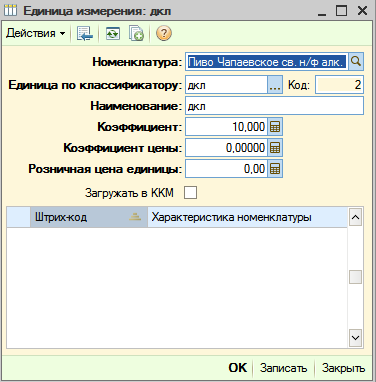Click the table scrollbar down arrow
This screenshot has width=376, height=382.
355,338
